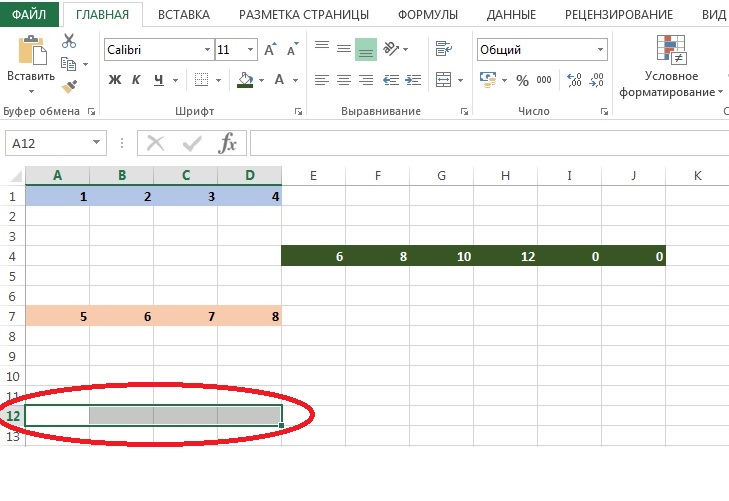
Task: Select cell E4 containing 6
Action: coord(314,257)
